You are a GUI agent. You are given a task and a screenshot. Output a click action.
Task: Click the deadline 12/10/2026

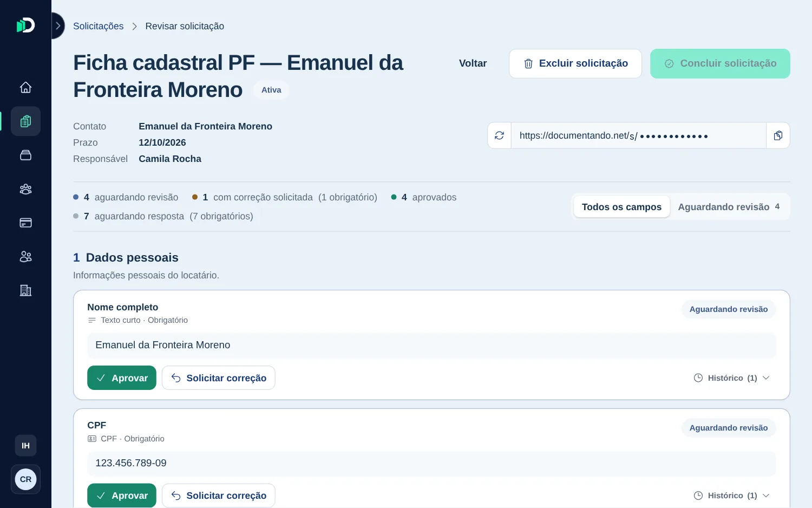162,142
